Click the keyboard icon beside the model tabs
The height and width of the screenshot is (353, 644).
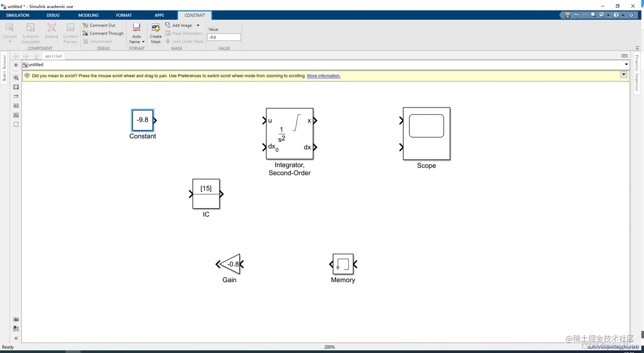[x=624, y=56]
